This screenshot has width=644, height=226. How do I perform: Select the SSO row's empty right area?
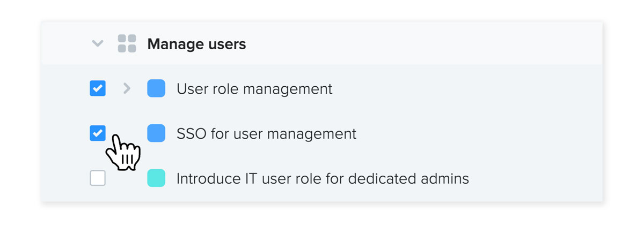pyautogui.click(x=478, y=133)
